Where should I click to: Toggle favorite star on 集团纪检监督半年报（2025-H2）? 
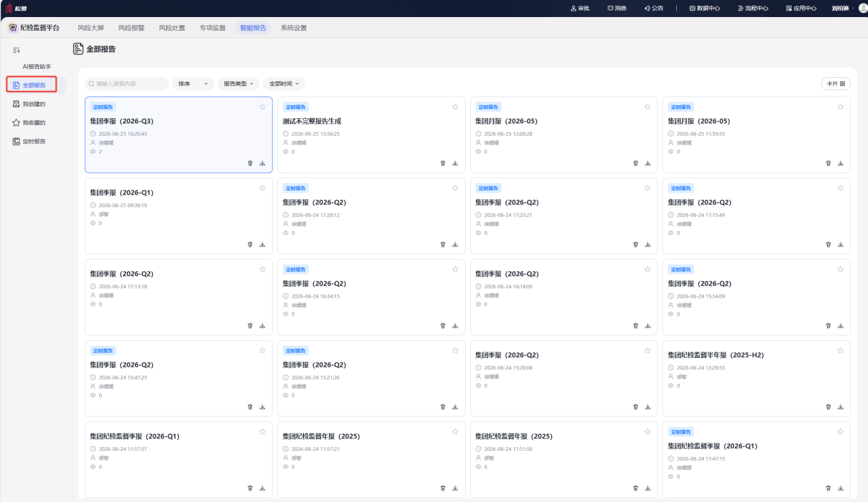tap(841, 350)
